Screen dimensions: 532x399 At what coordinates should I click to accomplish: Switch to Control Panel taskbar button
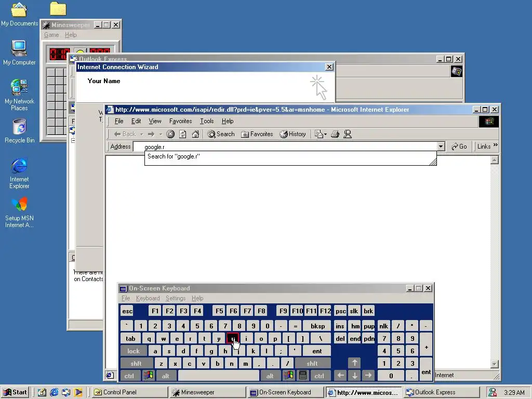tap(129, 392)
